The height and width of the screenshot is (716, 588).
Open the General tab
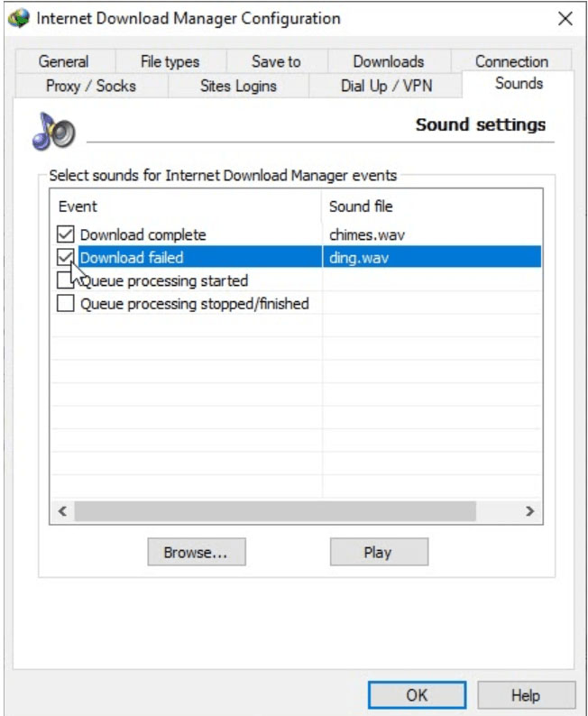tap(64, 61)
